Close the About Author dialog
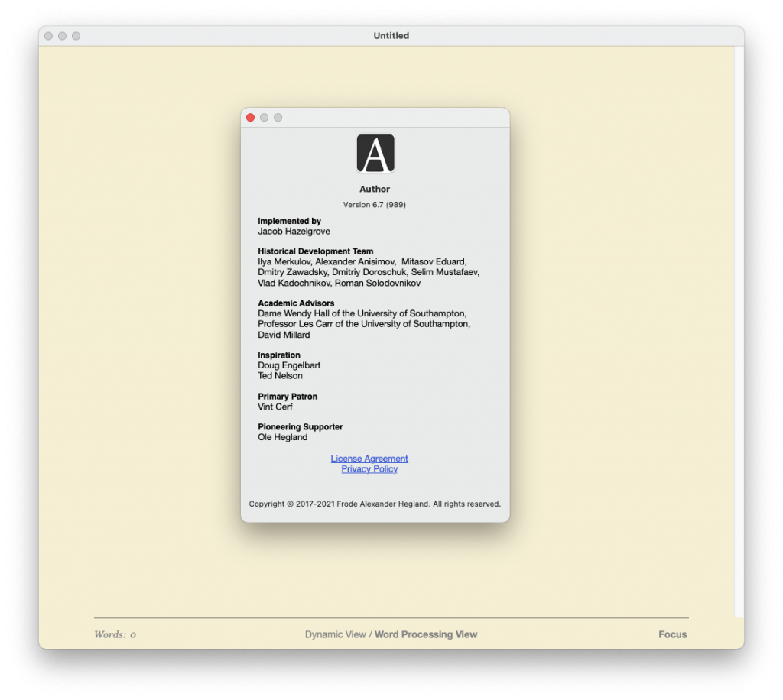Screen dimensions: 783x700 coord(250,117)
